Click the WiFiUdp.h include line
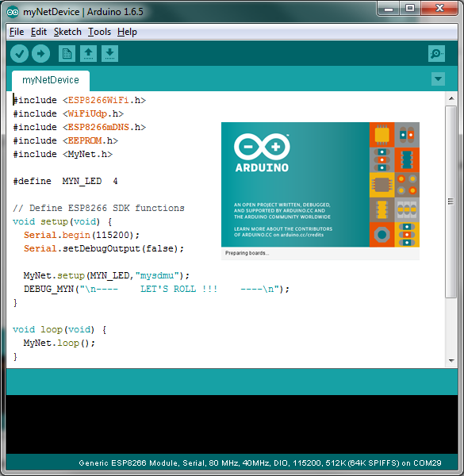 pos(68,113)
